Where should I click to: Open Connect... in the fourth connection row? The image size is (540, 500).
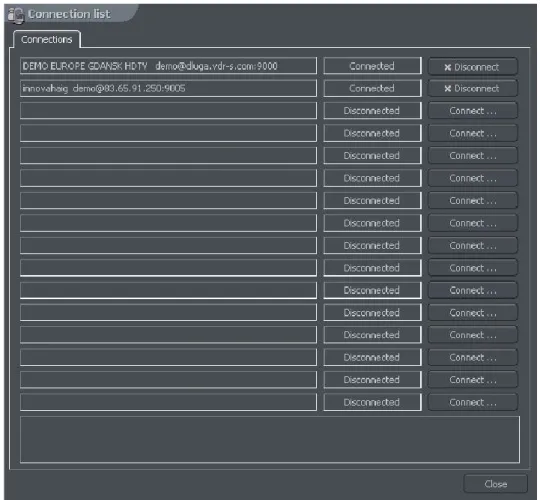472,133
